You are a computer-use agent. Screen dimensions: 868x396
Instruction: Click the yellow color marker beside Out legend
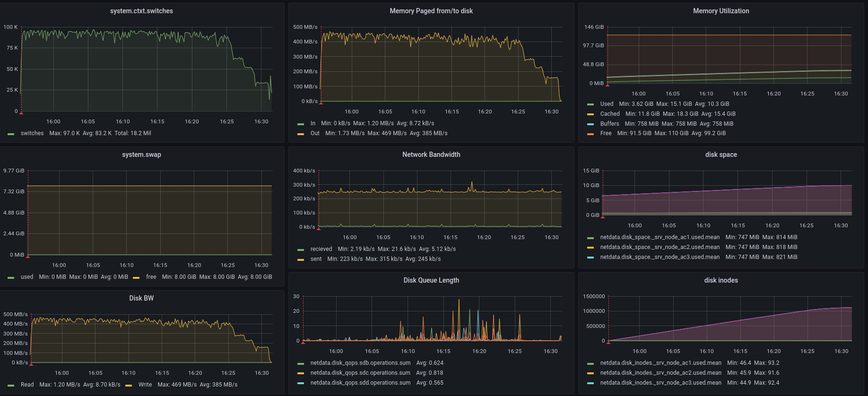coord(301,134)
